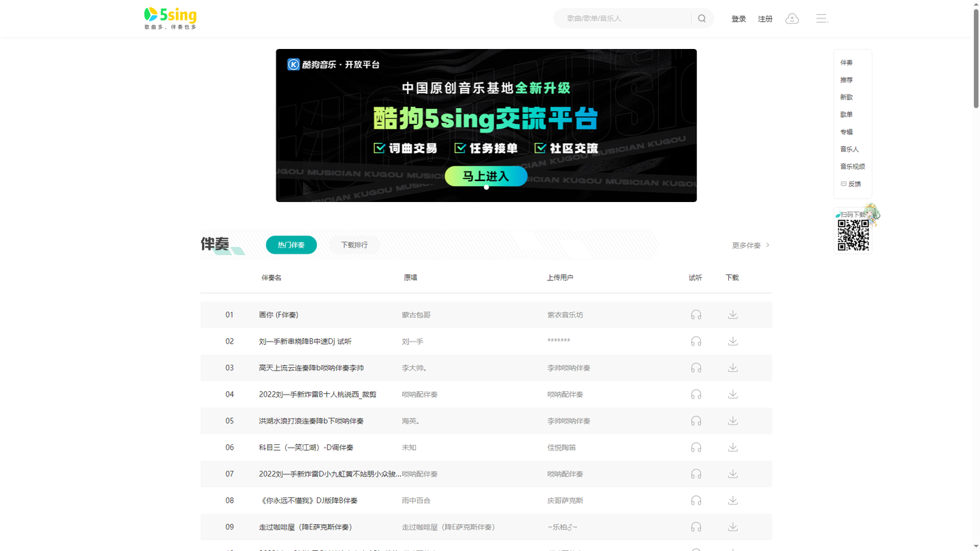
Task: Preview 画你 (F伴奏) with headphone icon
Action: click(x=696, y=315)
